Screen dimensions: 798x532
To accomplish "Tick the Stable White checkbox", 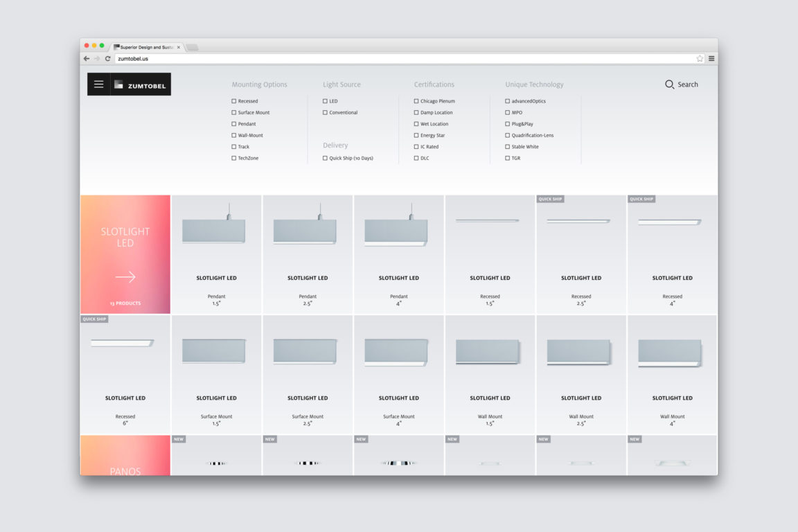I will click(x=507, y=147).
